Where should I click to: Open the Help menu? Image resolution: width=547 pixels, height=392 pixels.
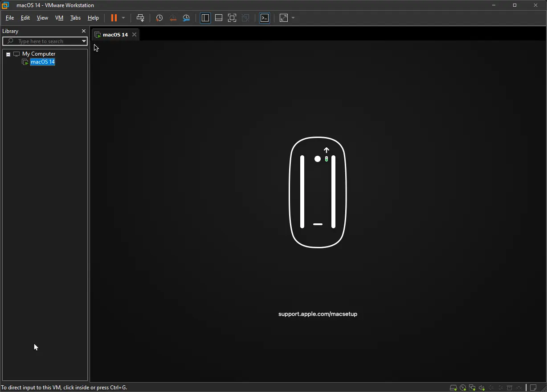93,18
